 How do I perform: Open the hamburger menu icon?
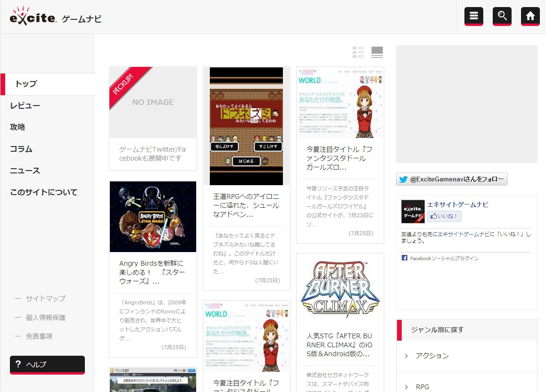click(473, 16)
